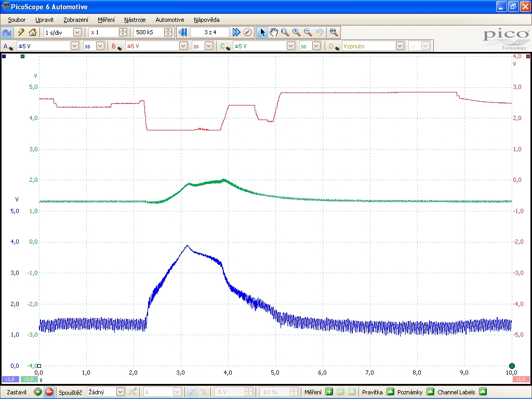532x399 pixels.
Task: Click the home setup icon
Action: pos(33,32)
